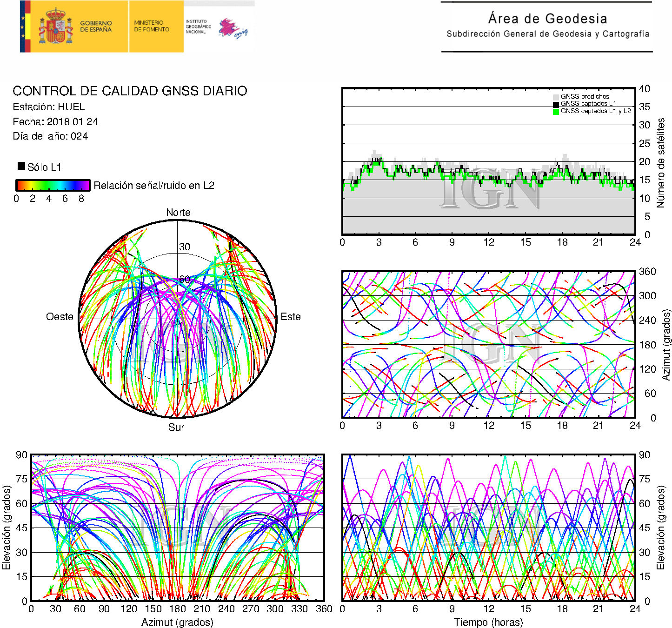
Task: Click the Instituto Geográfico Nacional logo
Action: pyautogui.click(x=198, y=27)
